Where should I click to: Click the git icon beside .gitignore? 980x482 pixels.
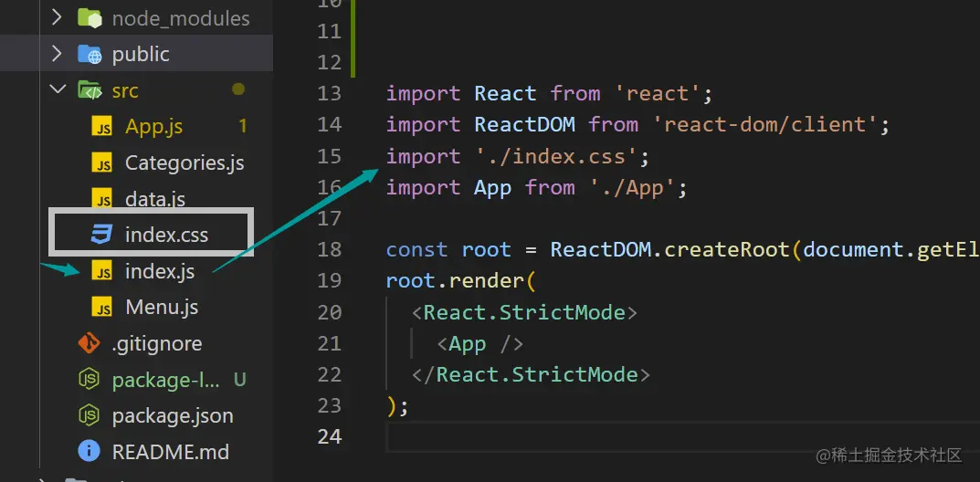pyautogui.click(x=89, y=343)
